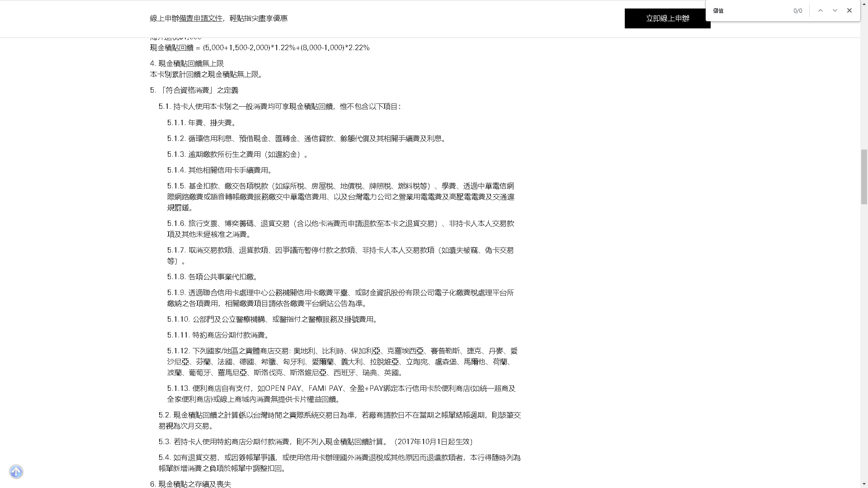Click the find bar search field containing 儲值
The width and height of the screenshot is (868, 488).
click(x=750, y=11)
